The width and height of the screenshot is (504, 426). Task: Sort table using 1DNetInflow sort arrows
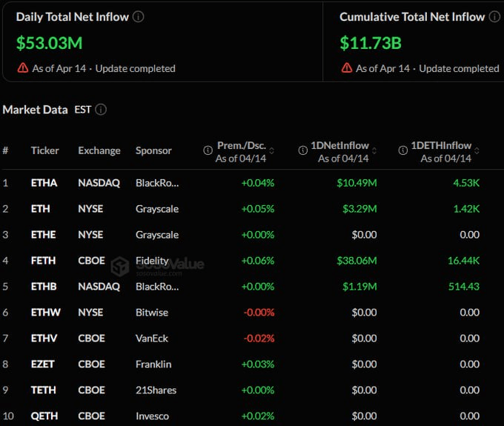click(374, 146)
